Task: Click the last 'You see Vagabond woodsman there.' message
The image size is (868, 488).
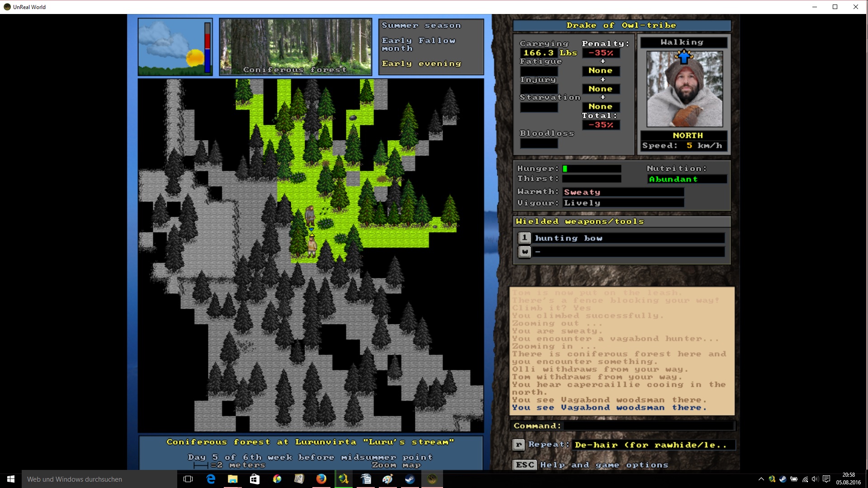Action: coord(609,408)
